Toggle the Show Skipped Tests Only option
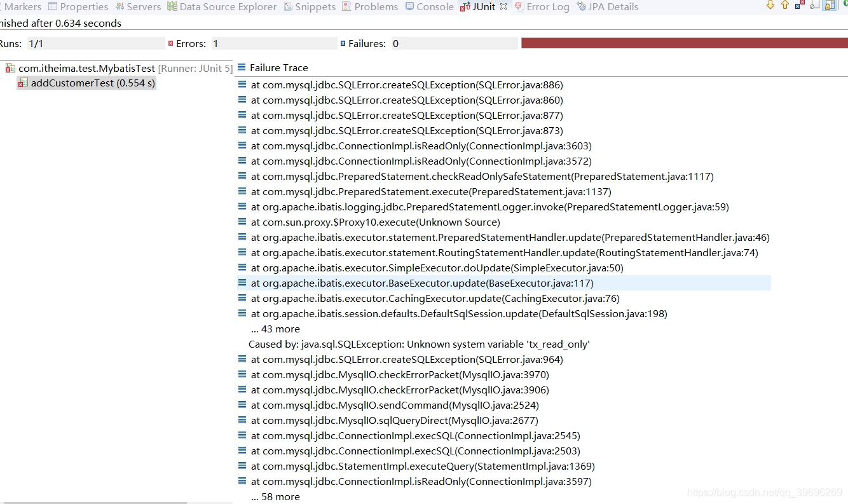The image size is (848, 504). pyautogui.click(x=814, y=6)
